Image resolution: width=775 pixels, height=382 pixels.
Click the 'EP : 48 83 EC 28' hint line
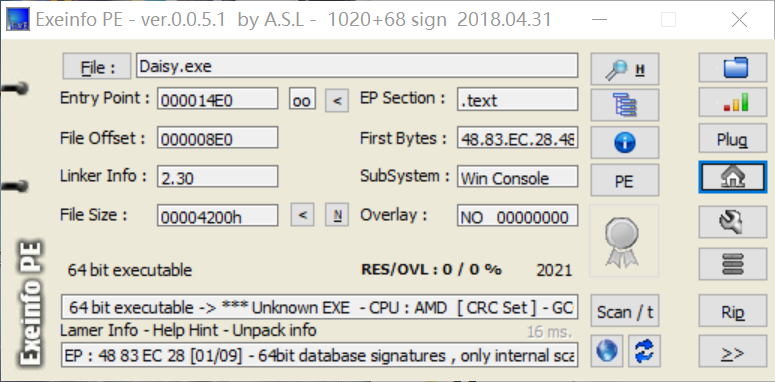click(319, 355)
